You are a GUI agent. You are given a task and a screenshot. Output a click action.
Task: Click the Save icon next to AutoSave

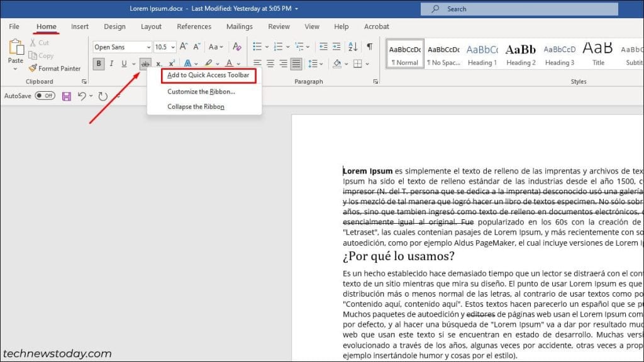66,95
